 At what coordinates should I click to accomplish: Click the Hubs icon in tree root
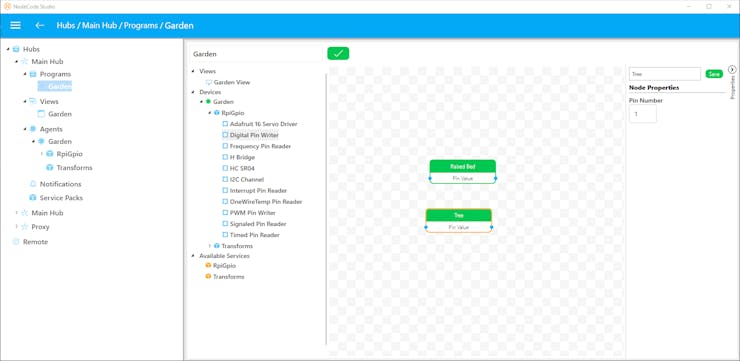(17, 49)
